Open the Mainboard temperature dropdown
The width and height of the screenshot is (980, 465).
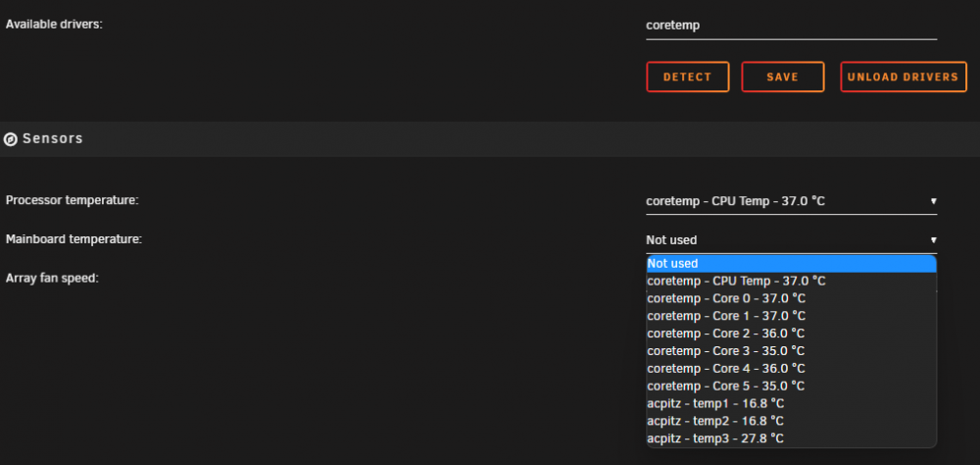tap(791, 240)
